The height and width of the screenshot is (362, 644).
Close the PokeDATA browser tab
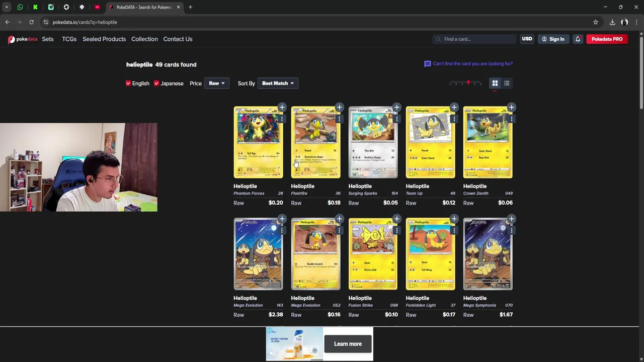pos(178,7)
